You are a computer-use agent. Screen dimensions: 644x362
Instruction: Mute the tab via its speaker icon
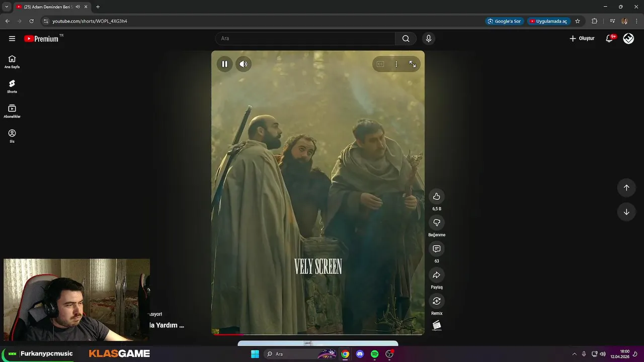[77, 7]
